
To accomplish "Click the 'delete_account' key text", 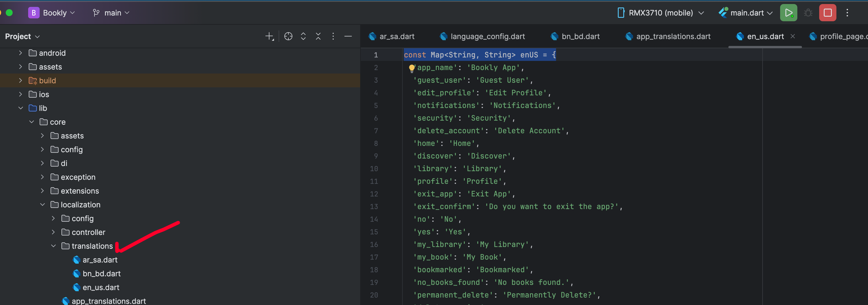I will pos(448,131).
